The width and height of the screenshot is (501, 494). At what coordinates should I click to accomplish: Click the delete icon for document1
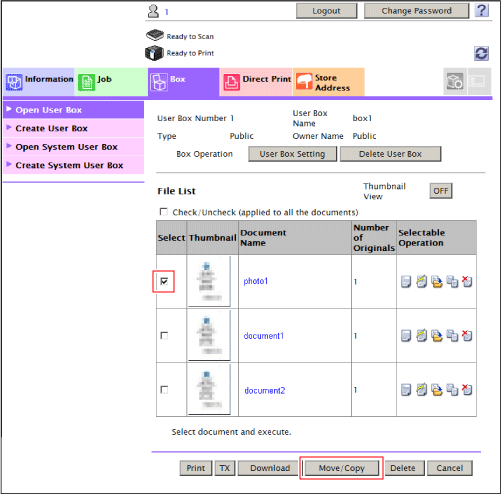tap(467, 335)
